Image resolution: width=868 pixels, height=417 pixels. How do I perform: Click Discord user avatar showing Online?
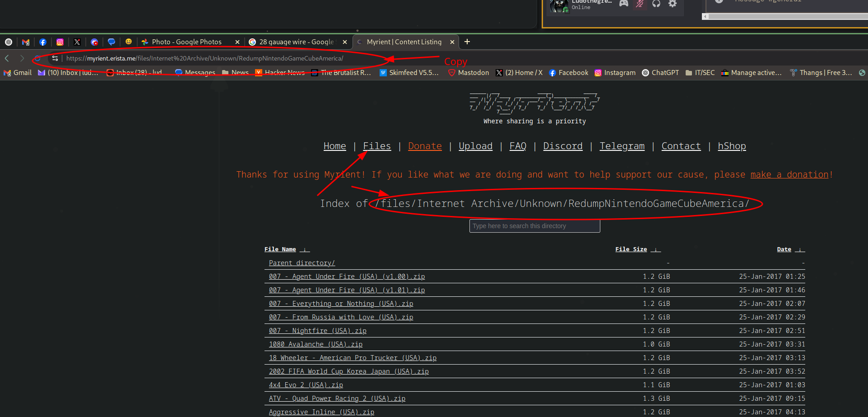(559, 6)
